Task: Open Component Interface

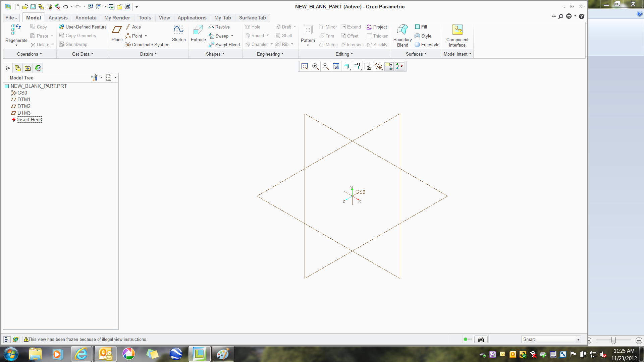Action: click(x=457, y=36)
